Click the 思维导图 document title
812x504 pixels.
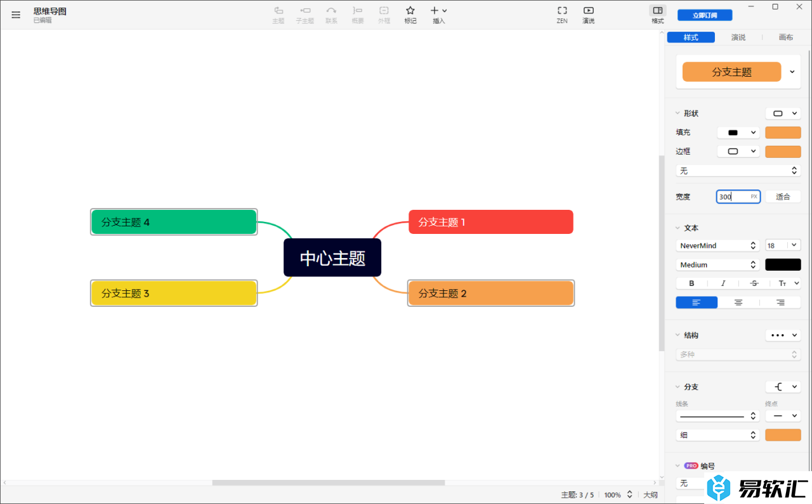50,11
